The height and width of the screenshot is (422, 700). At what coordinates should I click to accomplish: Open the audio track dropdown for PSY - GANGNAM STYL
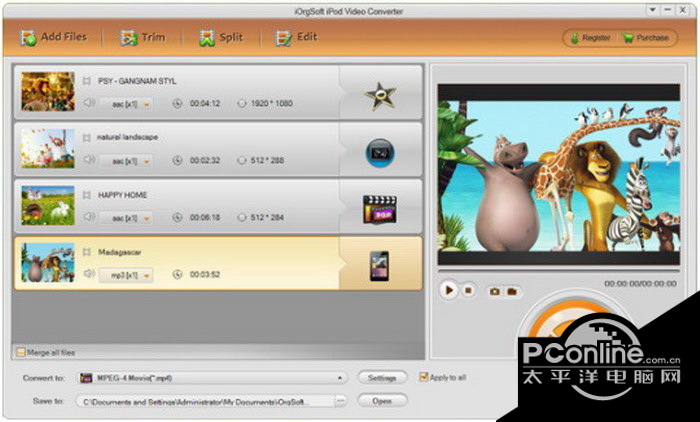pos(126,104)
